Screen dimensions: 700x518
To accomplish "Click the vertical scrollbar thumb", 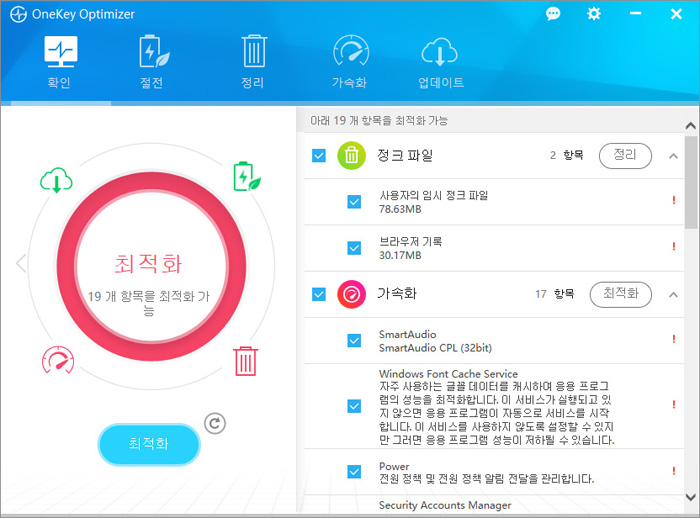I will (691, 182).
